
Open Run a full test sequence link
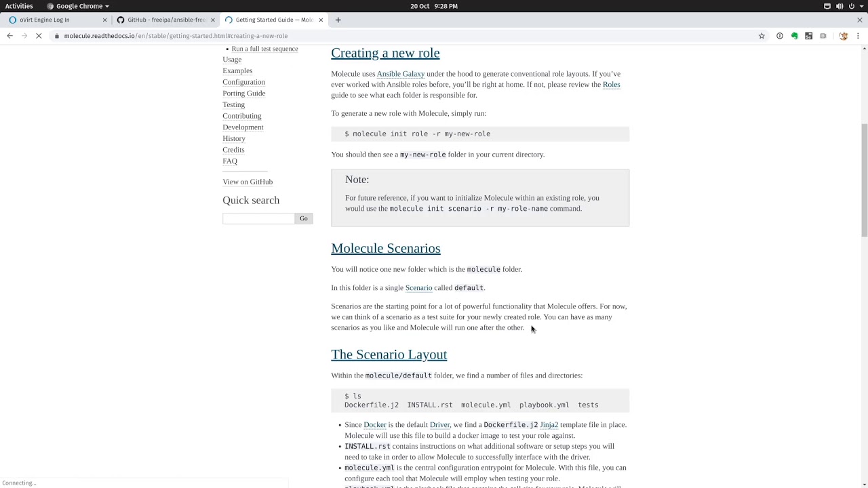click(x=264, y=49)
